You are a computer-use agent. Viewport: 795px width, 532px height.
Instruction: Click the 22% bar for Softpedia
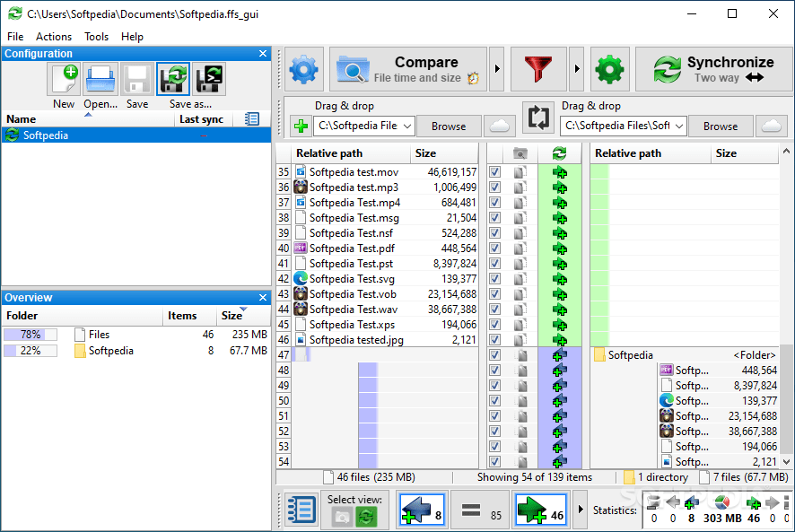[x=31, y=351]
